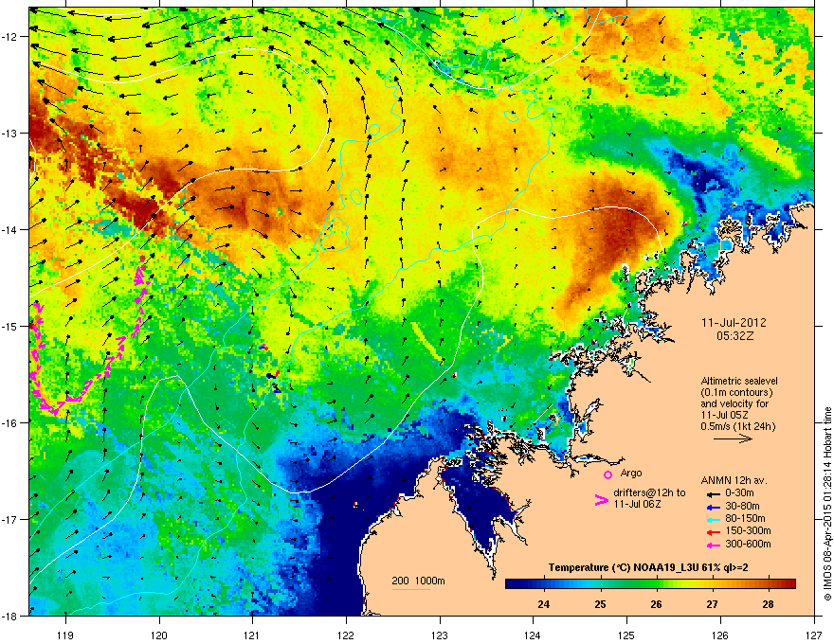Click the latitude axis label '-14'
This screenshot has width=834, height=644.
click(9, 229)
